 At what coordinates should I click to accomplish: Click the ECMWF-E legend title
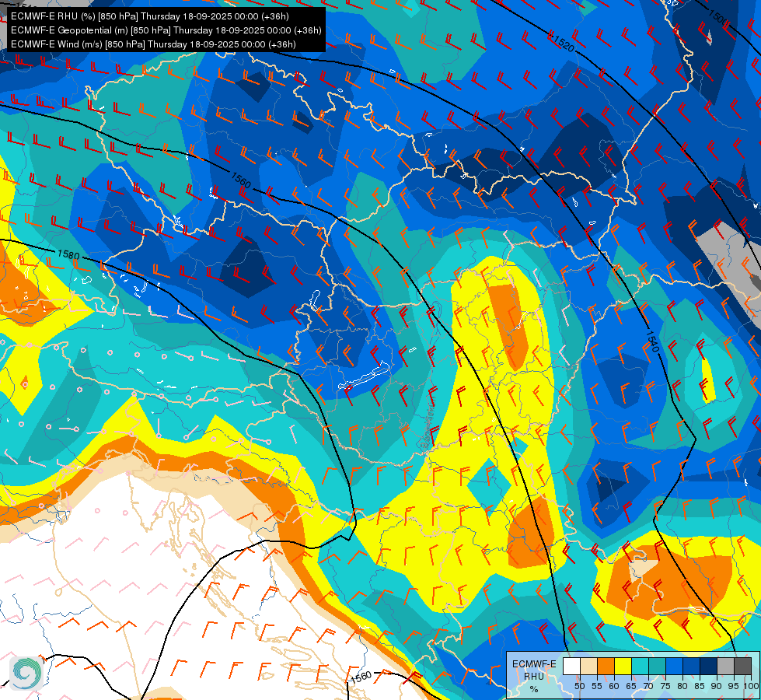point(534,664)
